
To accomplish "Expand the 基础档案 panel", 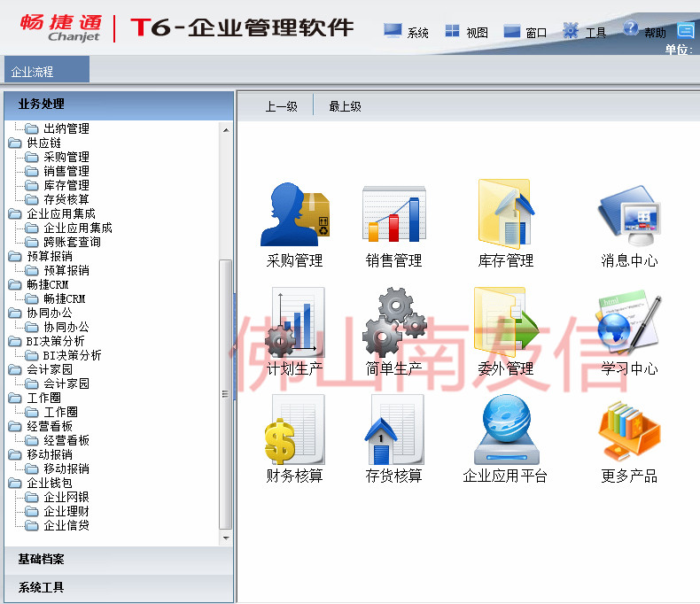I will coord(119,560).
